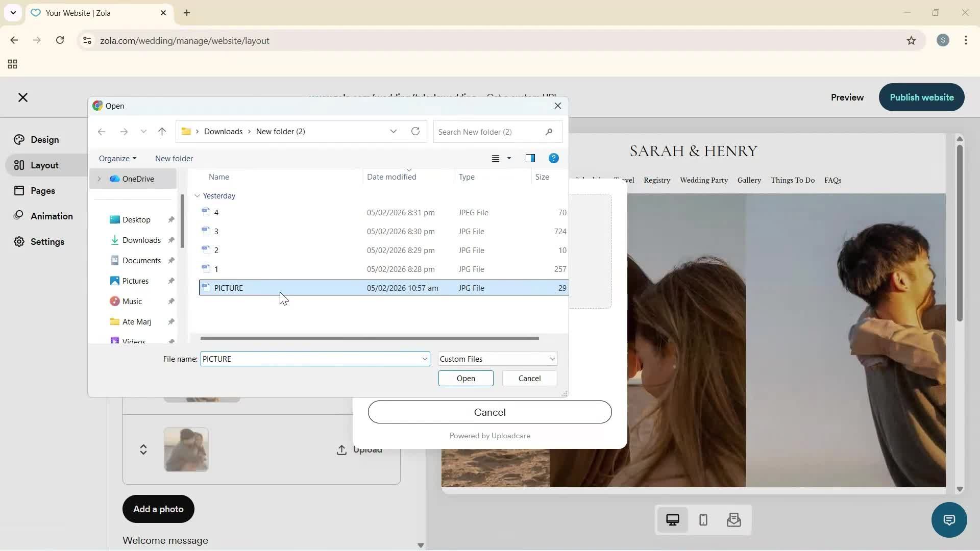The width and height of the screenshot is (980, 551).
Task: Open email preview icon
Action: [733, 520]
